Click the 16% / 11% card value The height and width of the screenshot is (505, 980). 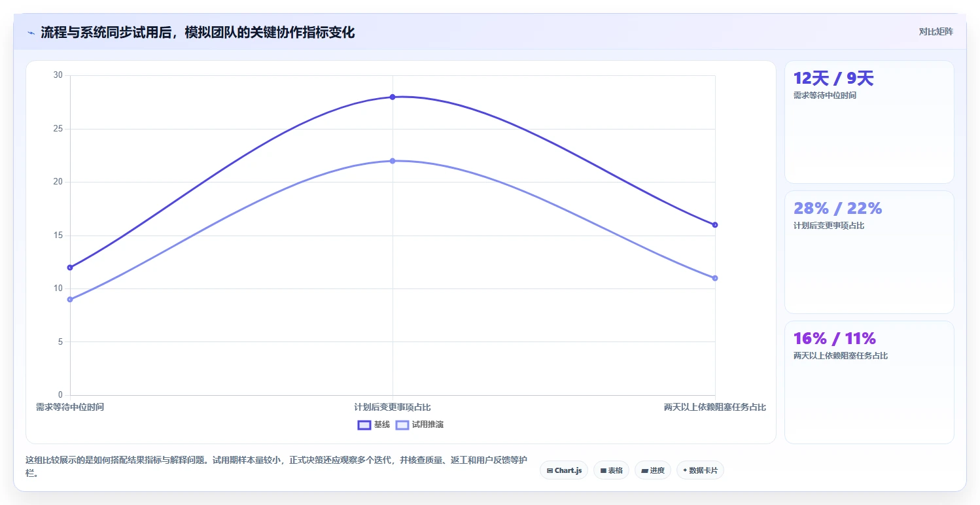coord(835,339)
